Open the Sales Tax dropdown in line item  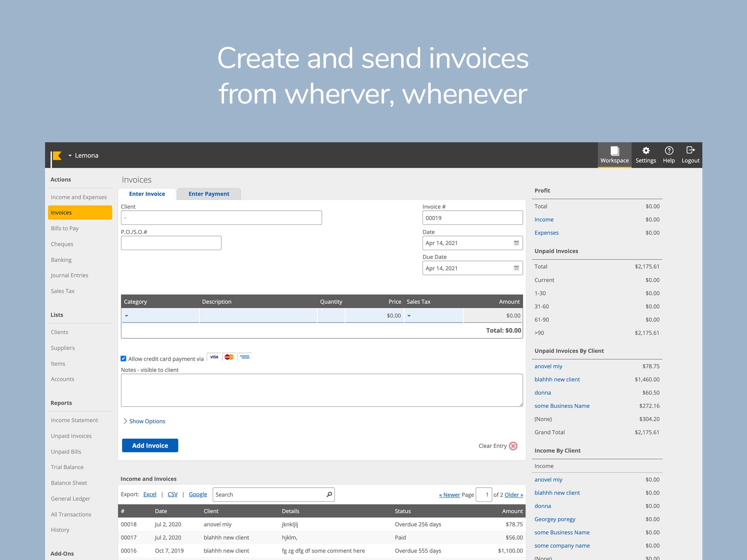coord(409,316)
